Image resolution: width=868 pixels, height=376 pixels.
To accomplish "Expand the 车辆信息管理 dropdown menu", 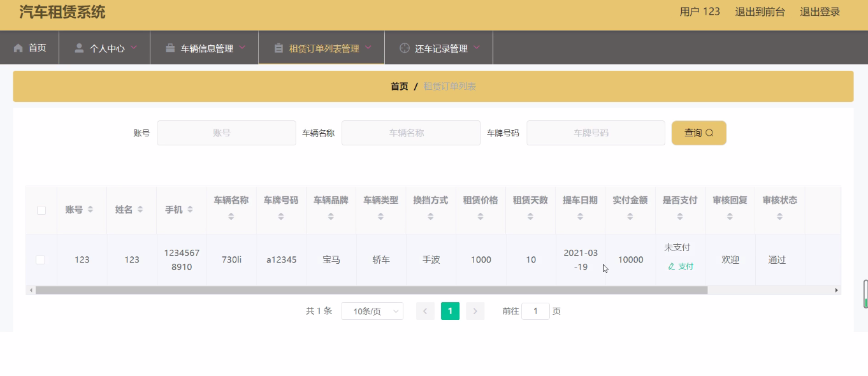I will pos(207,48).
